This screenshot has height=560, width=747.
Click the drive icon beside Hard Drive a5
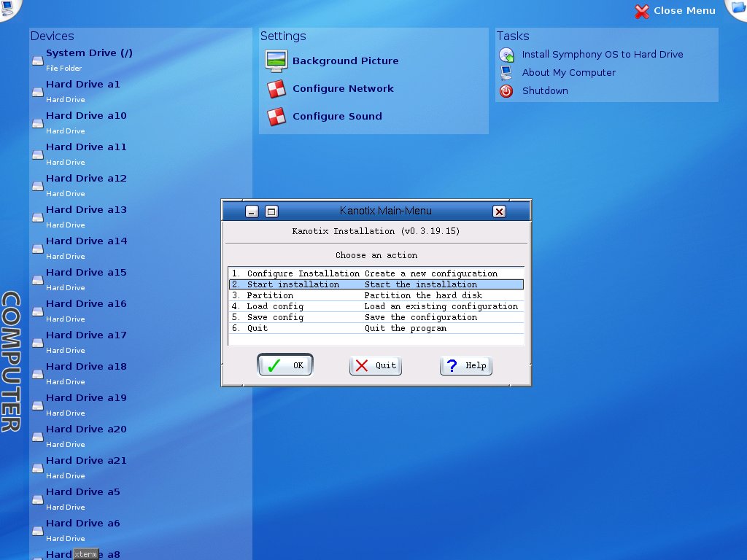click(x=38, y=500)
